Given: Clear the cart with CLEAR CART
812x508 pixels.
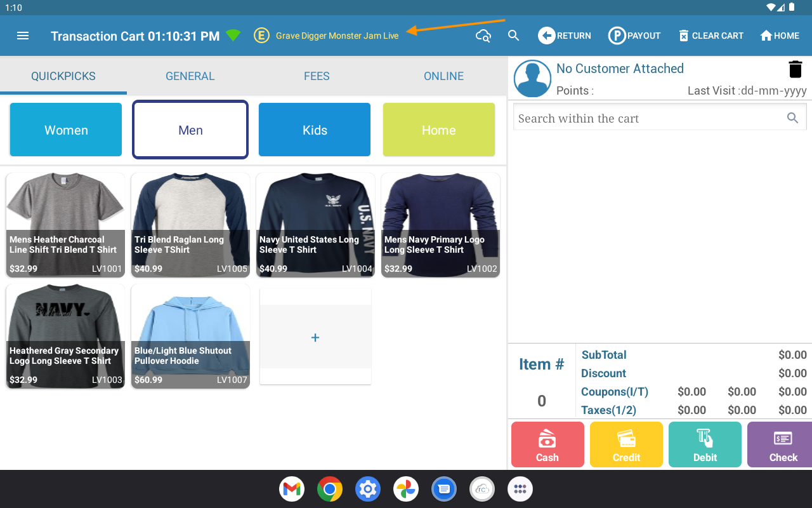Looking at the screenshot, I should point(710,36).
